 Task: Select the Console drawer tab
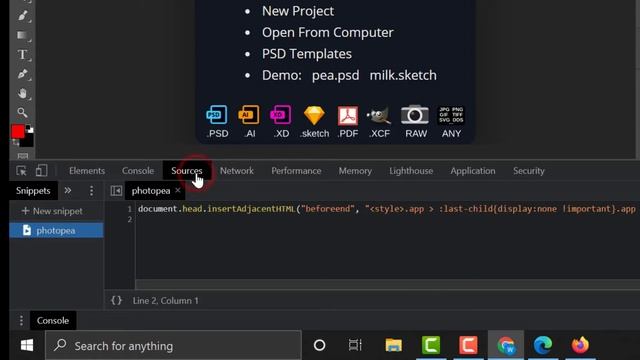coord(53,320)
